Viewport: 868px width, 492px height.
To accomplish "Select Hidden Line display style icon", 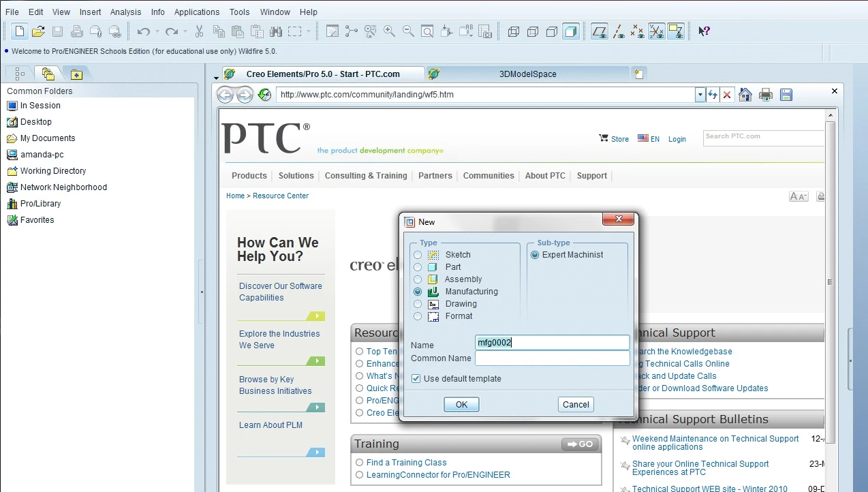I will point(533,31).
